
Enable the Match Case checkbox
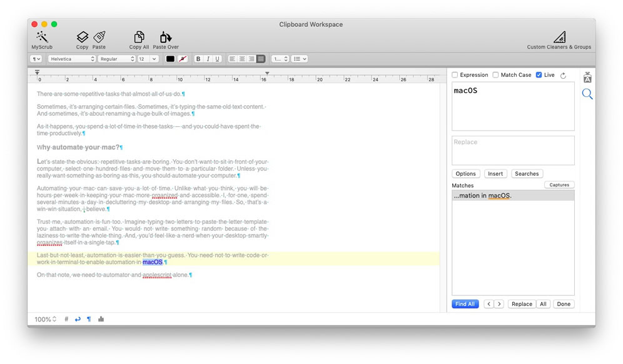point(495,74)
